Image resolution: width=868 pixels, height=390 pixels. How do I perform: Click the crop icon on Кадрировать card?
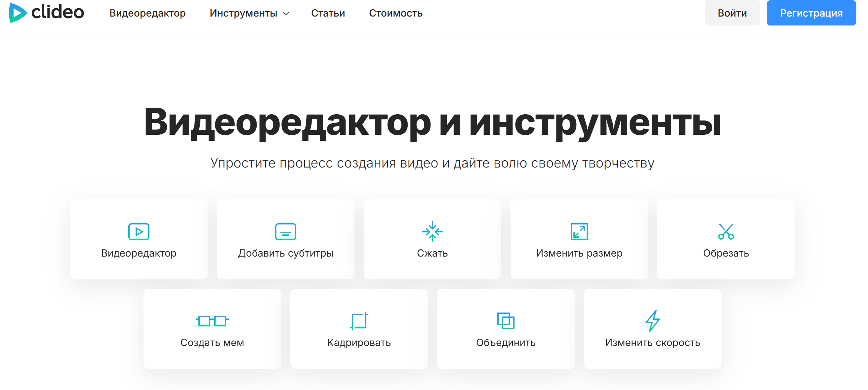(359, 320)
